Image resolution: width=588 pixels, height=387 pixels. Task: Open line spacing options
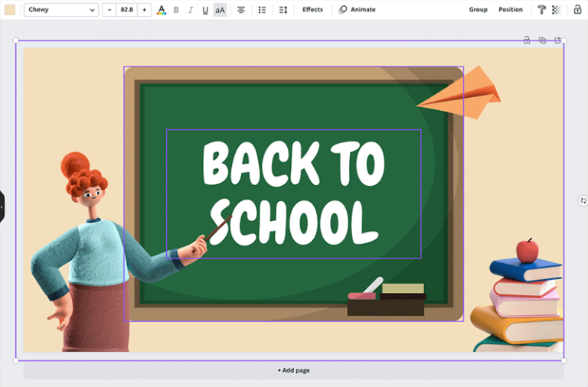[x=283, y=10]
